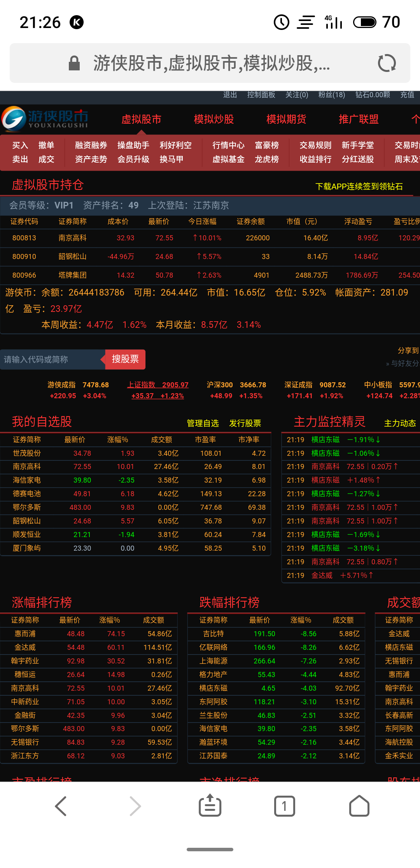The height and width of the screenshot is (868, 420).
Task: Click 塔牌集团 in holdings table
Action: pyautogui.click(x=73, y=275)
